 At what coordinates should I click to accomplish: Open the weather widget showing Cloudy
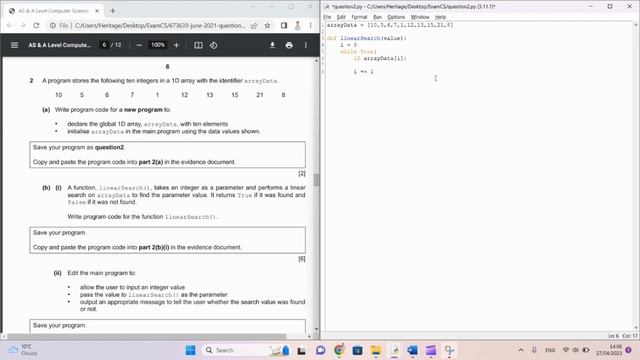click(24, 350)
